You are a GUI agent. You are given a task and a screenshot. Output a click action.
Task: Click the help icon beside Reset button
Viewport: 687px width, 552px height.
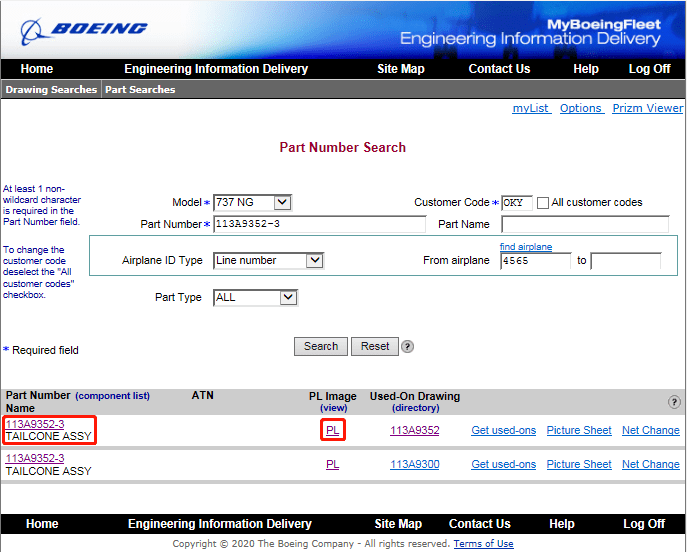tap(407, 347)
